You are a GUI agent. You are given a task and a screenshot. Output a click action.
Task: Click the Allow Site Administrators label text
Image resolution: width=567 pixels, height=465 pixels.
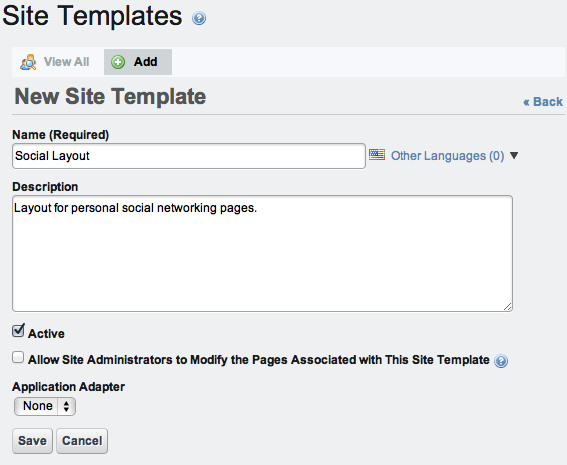[x=259, y=360]
